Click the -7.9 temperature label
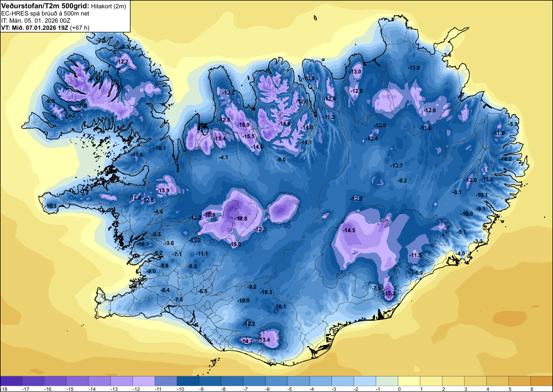Image resolution: width=553 pixels, height=392 pixels. (377, 289)
